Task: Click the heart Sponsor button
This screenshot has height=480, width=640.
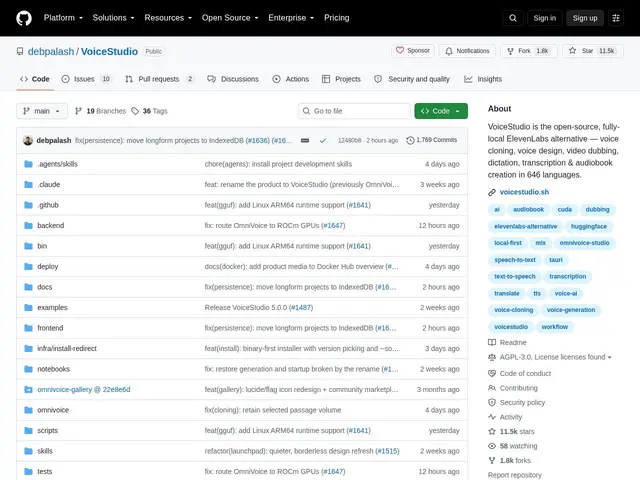Action: tap(413, 51)
